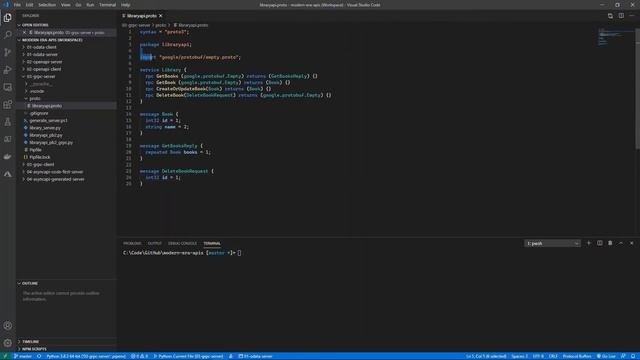Open the Explorer view in activity bar

pyautogui.click(x=7, y=18)
